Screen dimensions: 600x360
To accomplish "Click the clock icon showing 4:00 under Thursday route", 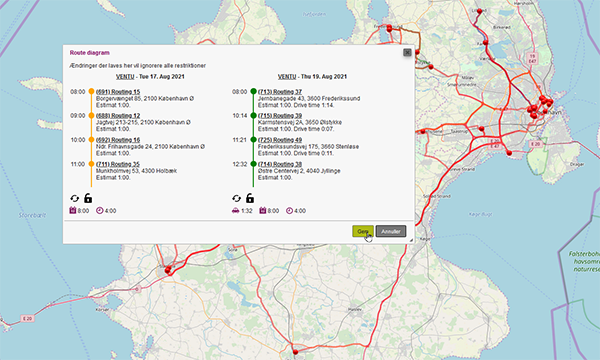I will point(290,210).
